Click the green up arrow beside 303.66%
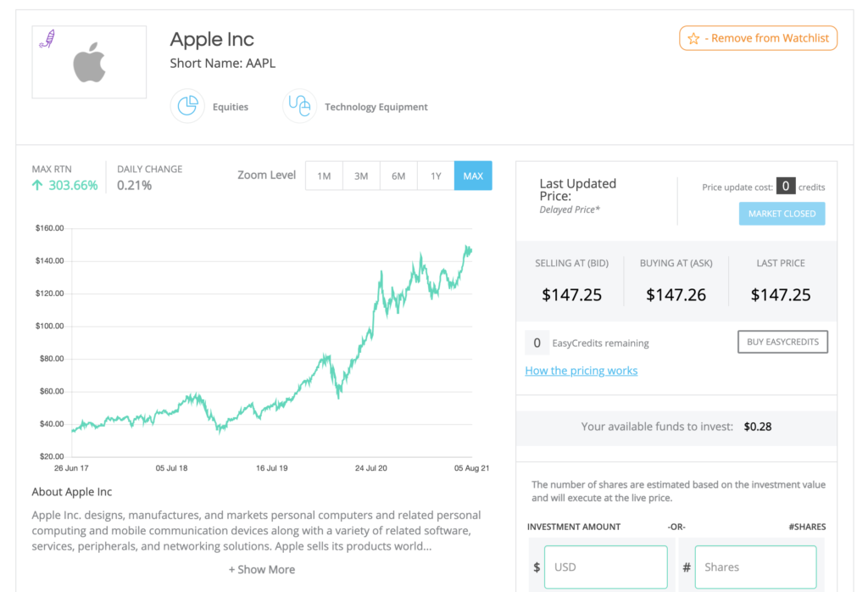868x592 pixels. (x=37, y=185)
